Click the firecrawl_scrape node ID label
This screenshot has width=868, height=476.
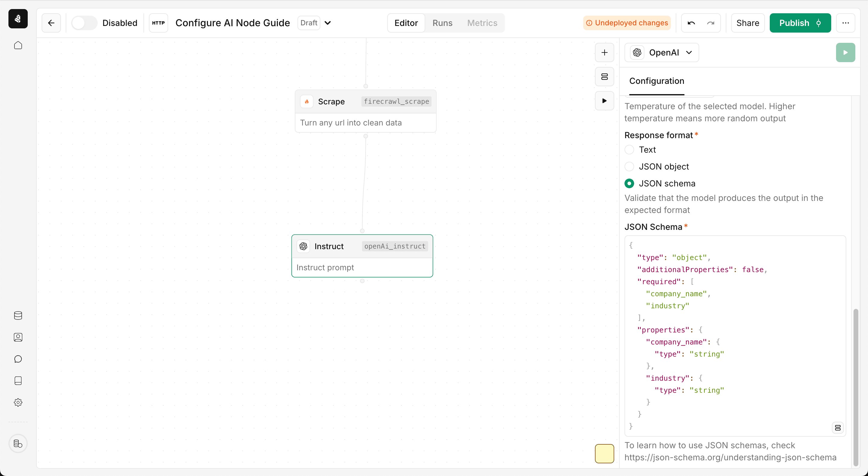point(396,102)
